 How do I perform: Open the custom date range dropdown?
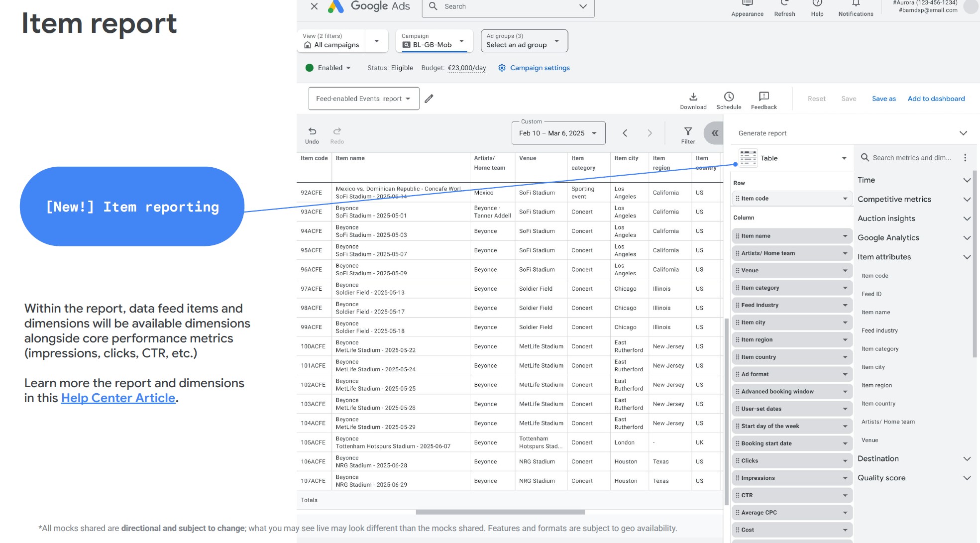pos(558,133)
